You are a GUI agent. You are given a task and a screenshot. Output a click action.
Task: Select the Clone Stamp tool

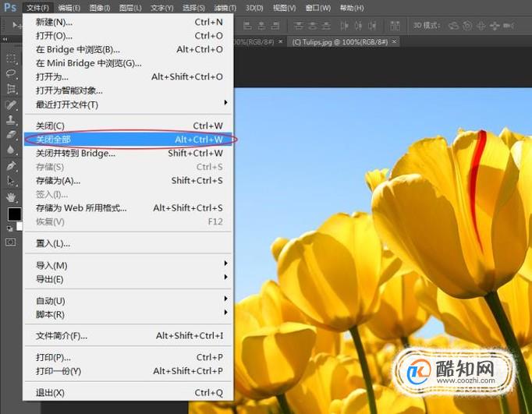click(11, 120)
